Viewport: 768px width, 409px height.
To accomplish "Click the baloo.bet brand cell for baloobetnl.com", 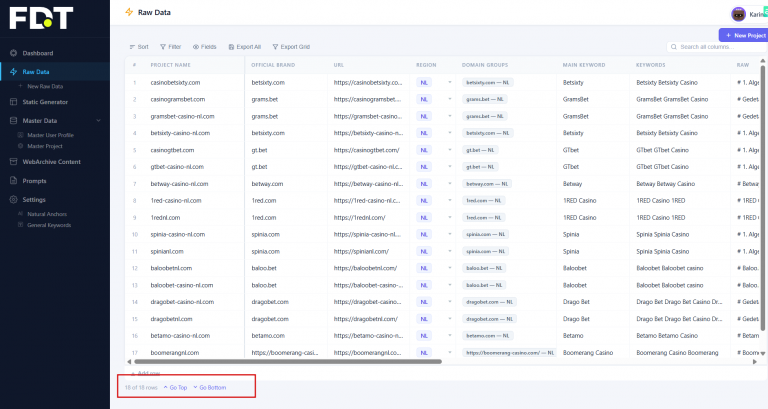I will pos(264,268).
